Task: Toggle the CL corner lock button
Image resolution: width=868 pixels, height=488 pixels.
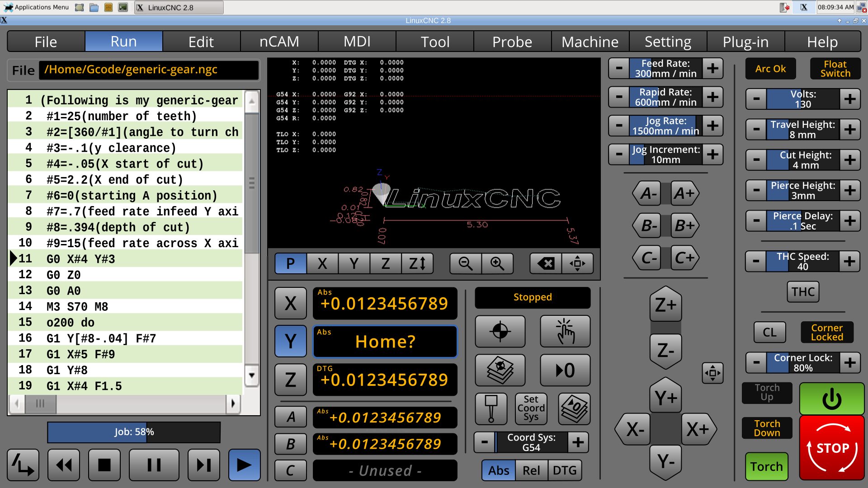Action: pyautogui.click(x=769, y=332)
